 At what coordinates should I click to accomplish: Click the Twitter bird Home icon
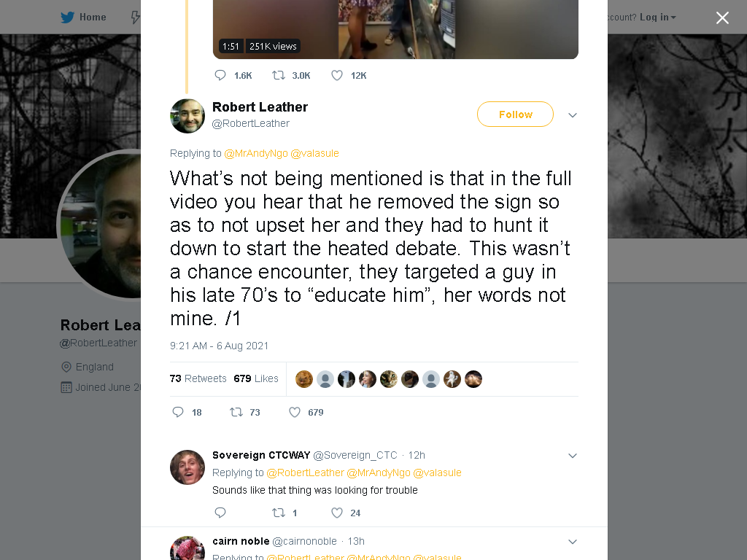67,17
